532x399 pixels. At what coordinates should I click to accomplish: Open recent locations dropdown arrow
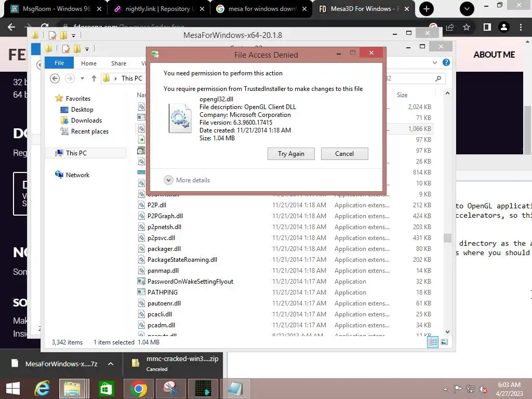(82, 78)
